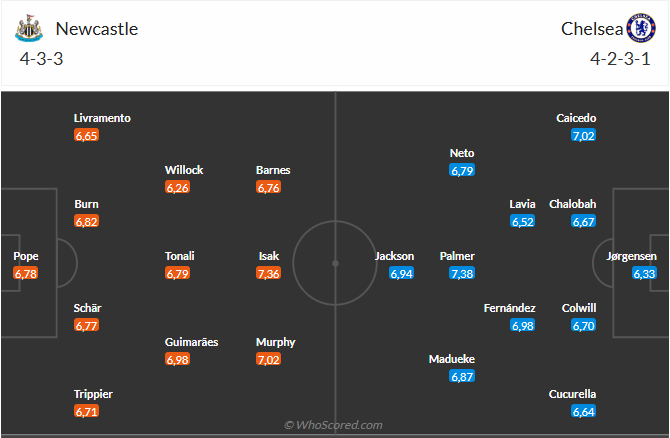Click goalkeeper Pope's name
Viewport: 670px width, 438px height.
pyautogui.click(x=26, y=256)
